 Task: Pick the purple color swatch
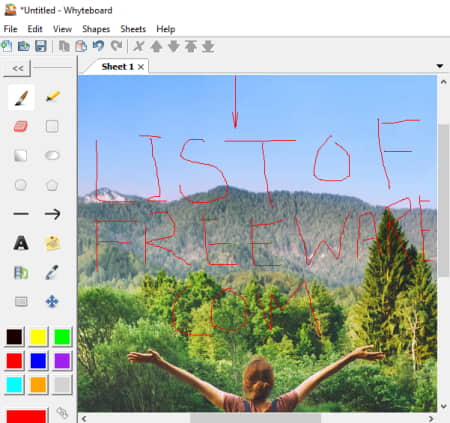[62, 361]
